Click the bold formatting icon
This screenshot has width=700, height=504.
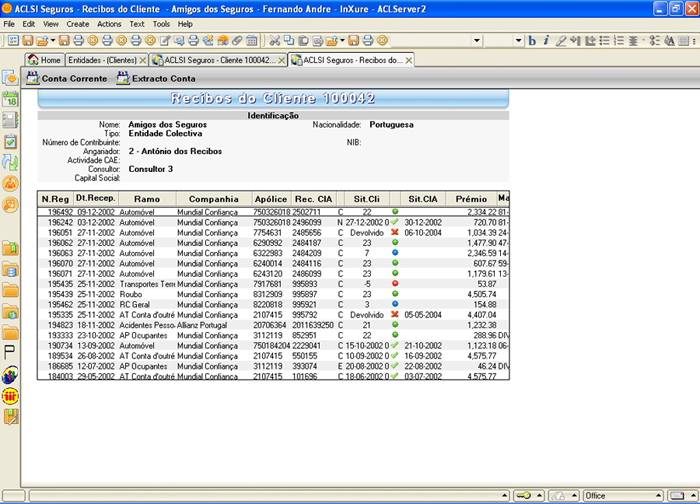tap(532, 41)
